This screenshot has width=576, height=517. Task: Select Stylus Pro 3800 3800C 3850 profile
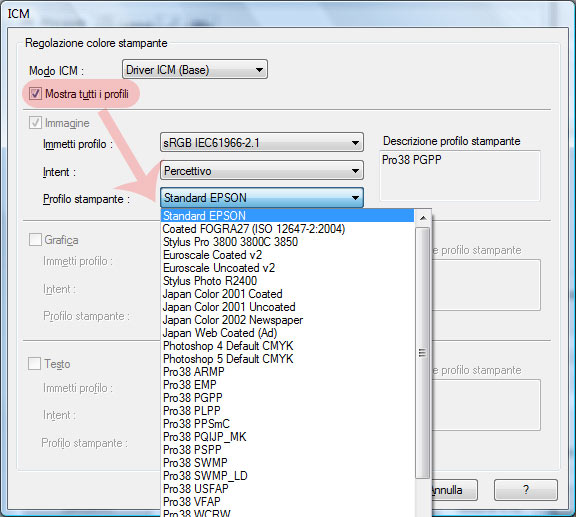[x=288, y=242]
